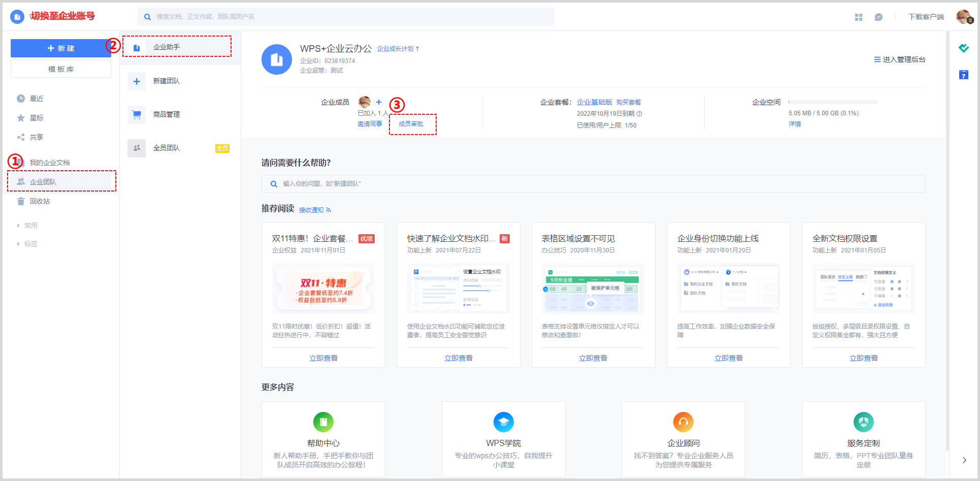Click the green 帮助中心 icon
980x481 pixels.
point(323,422)
